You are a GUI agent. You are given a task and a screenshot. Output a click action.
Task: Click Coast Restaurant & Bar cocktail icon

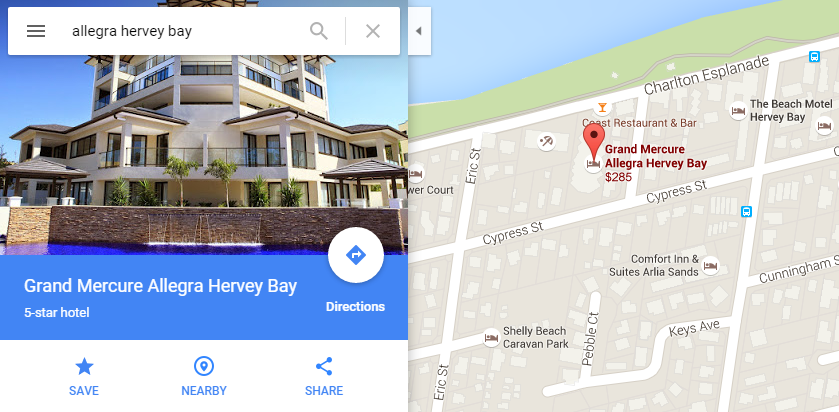pyautogui.click(x=602, y=108)
